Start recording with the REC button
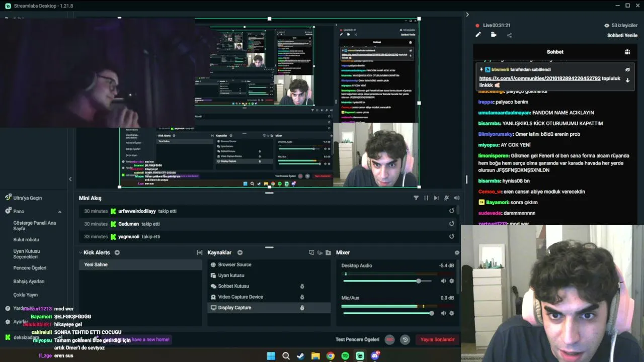This screenshot has width=644, height=362. (389, 340)
